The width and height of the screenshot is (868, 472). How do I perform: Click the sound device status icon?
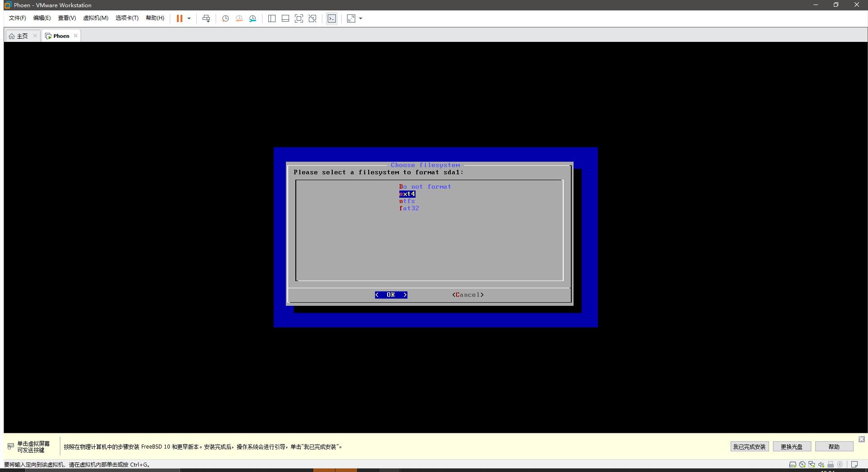(822, 464)
